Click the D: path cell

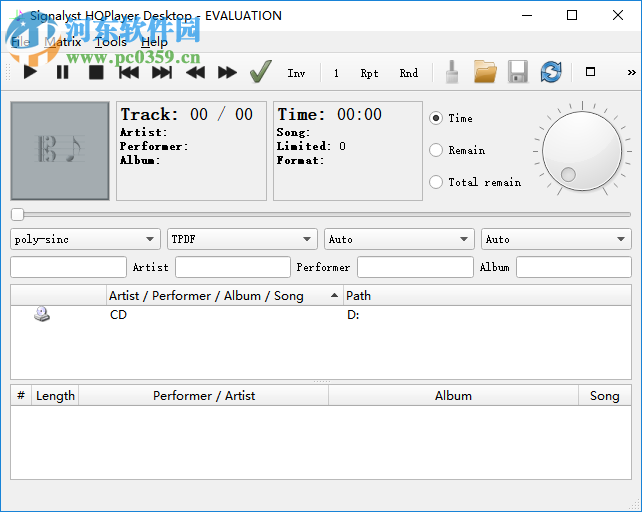pos(353,315)
